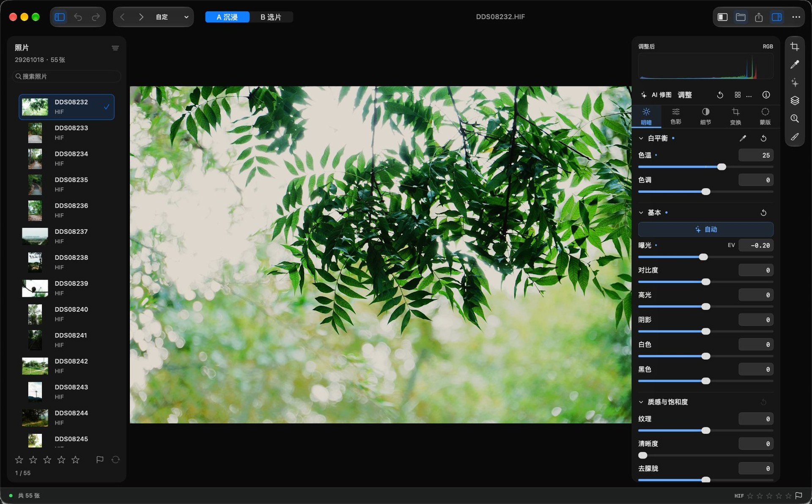Open the AI sparkle tool in right toolbar
This screenshot has height=504, width=812.
pyautogui.click(x=795, y=82)
